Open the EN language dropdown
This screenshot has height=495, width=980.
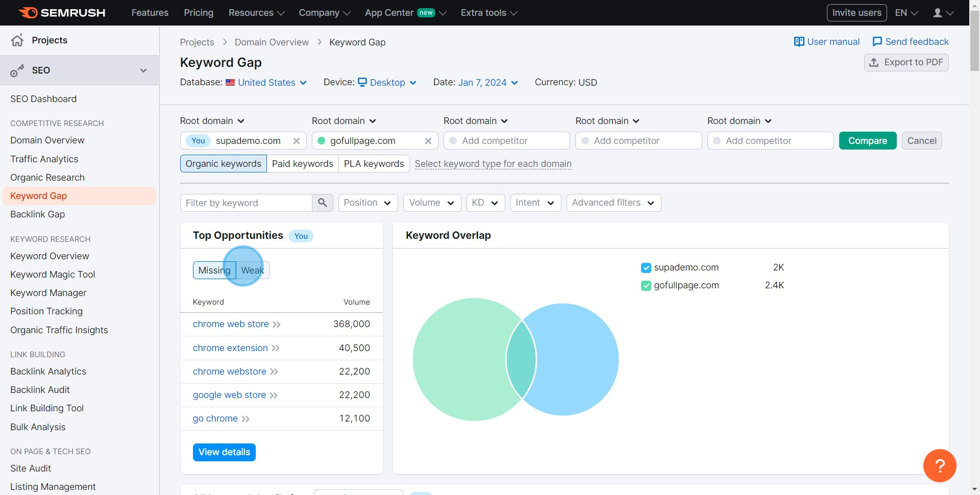coord(906,13)
